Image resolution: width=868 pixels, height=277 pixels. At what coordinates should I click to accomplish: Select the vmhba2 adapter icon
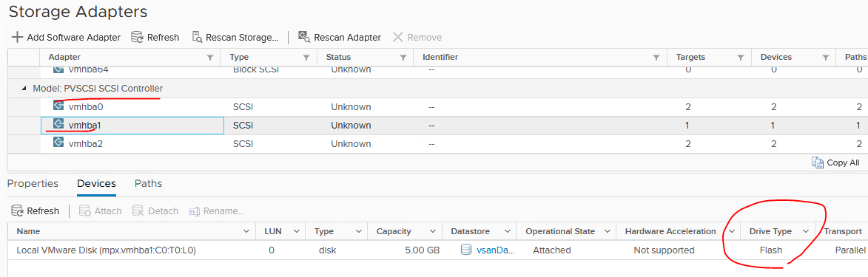pos(58,143)
